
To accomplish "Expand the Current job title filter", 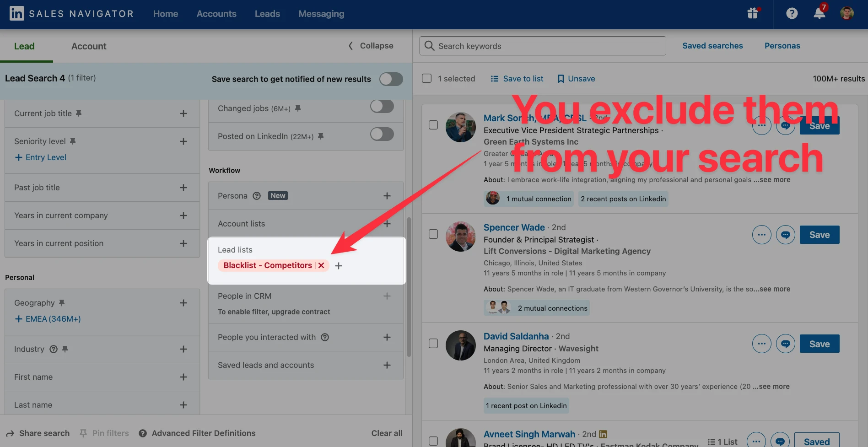I will [x=183, y=113].
